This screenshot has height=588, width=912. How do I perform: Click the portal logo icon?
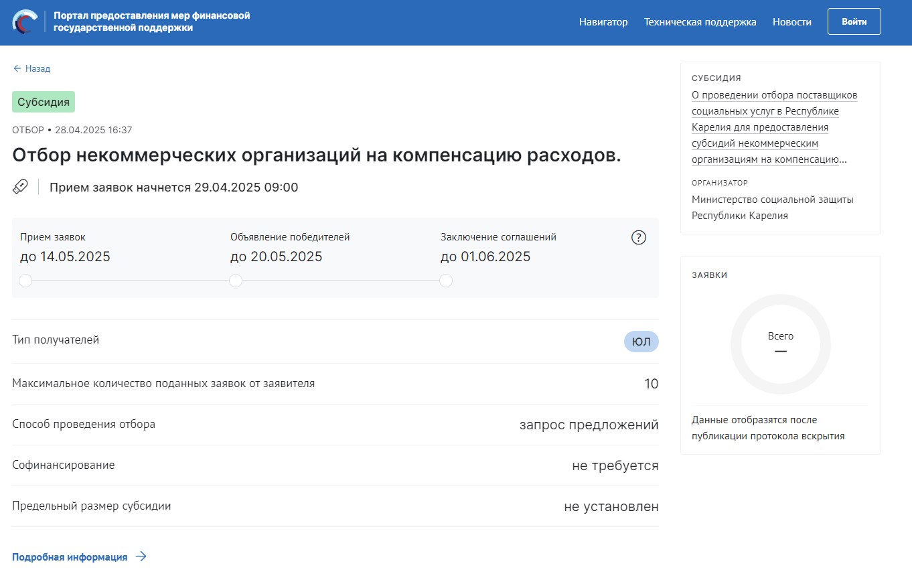[25, 22]
